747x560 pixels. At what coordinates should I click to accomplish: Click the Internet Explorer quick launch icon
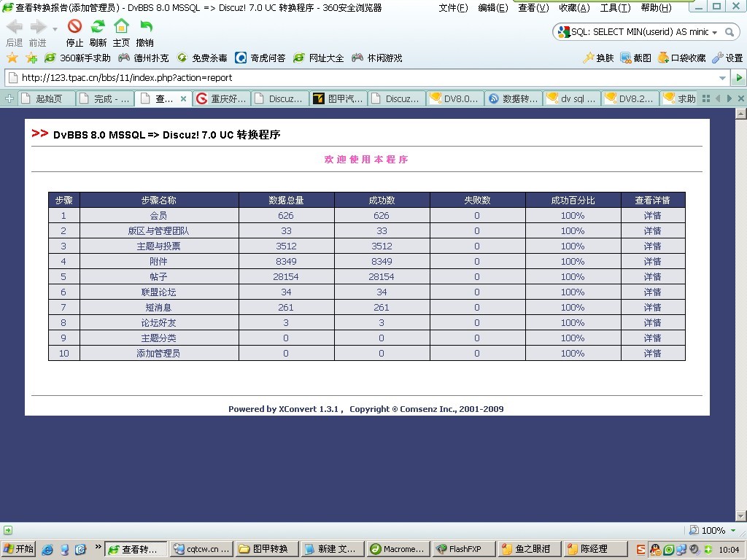click(x=47, y=549)
